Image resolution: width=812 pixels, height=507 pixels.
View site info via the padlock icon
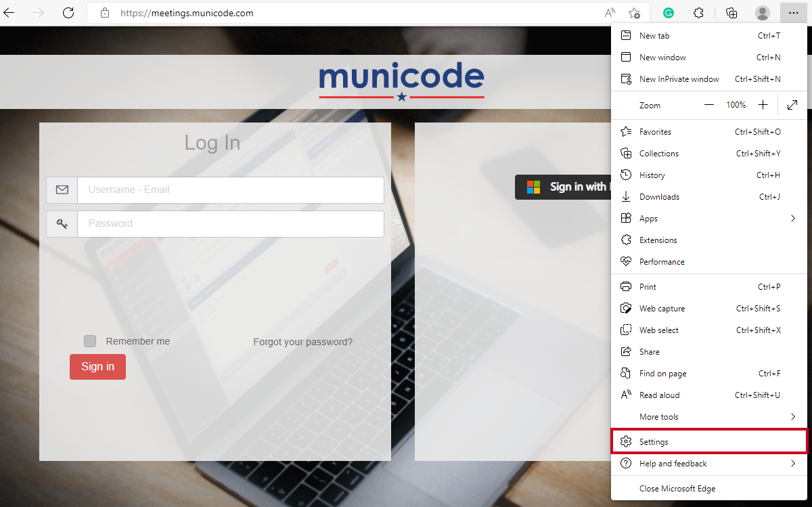(x=104, y=13)
